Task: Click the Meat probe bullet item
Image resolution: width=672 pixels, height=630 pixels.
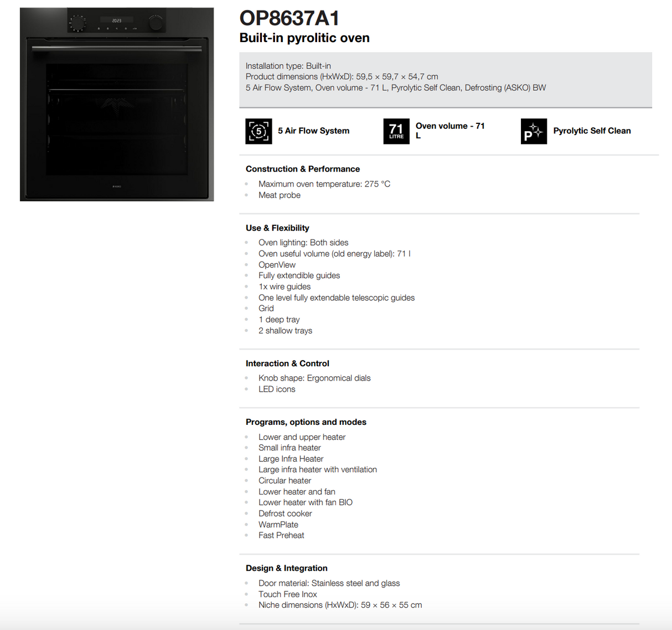Action: (x=280, y=195)
